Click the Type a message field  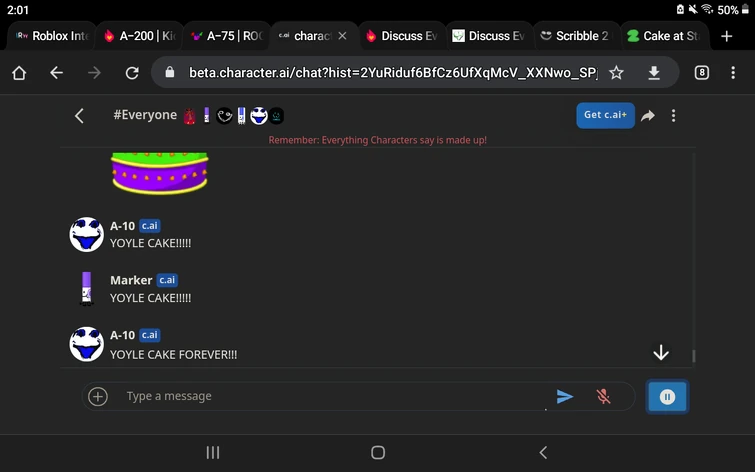tap(332, 396)
